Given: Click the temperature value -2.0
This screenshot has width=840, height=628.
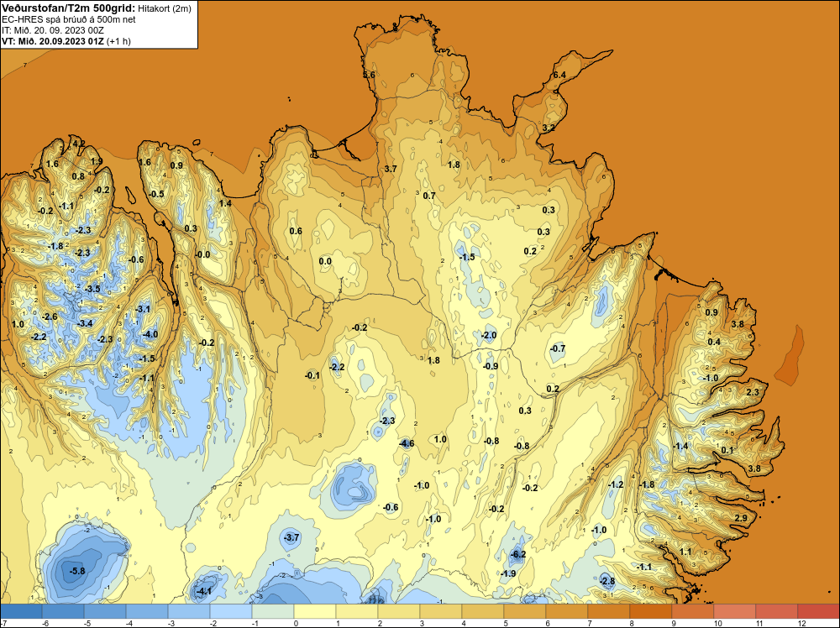Looking at the screenshot, I should (489, 336).
